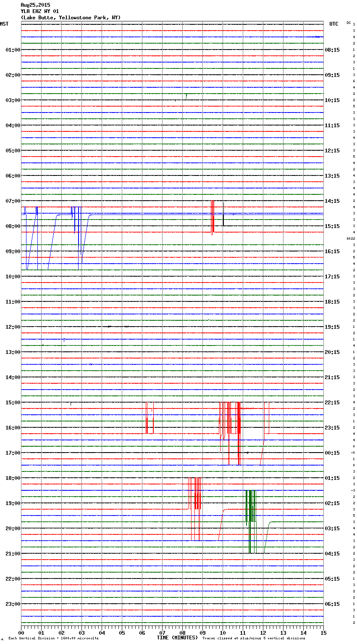Select the 10:00 MST time label
The width and height of the screenshot is (357, 644).
click(x=13, y=276)
